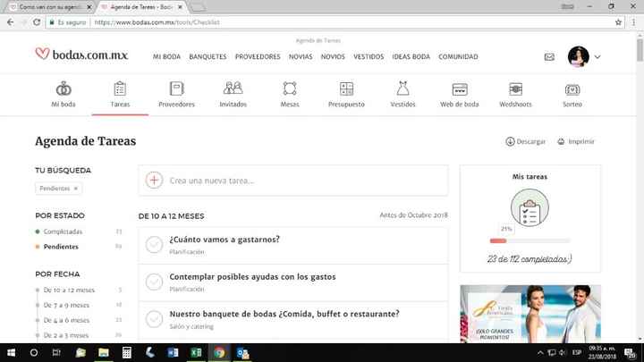Filter by Pendientes status
Viewport: 644px width, 362px height.
tap(61, 247)
